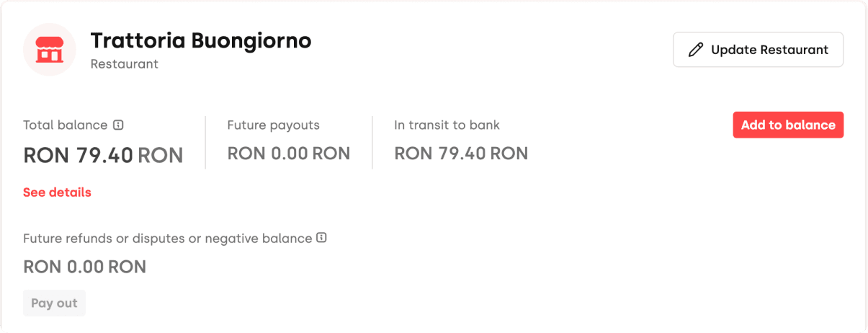Click the Restaurant subtitle under the name
Image resolution: width=868 pixels, height=333 pixels.
(125, 64)
